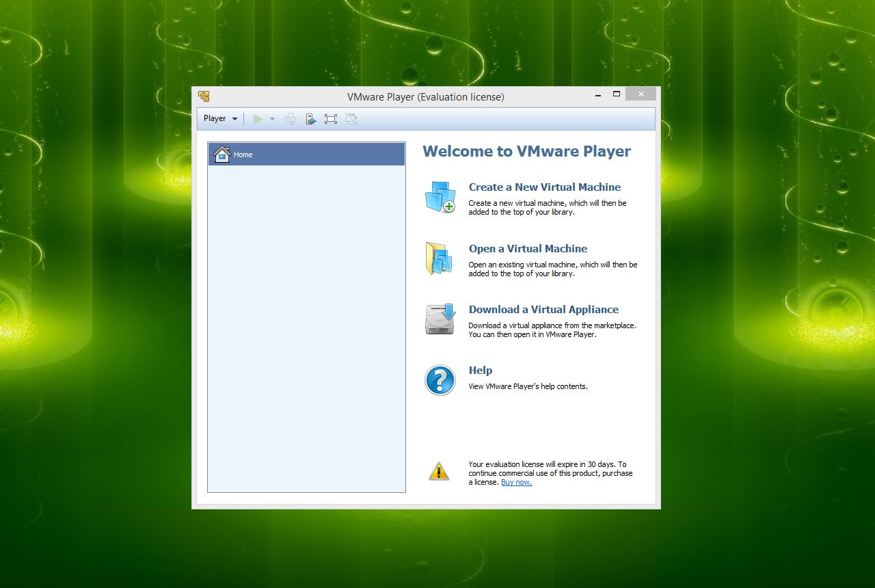Click the Removable Devices toolbar icon

coord(311,119)
